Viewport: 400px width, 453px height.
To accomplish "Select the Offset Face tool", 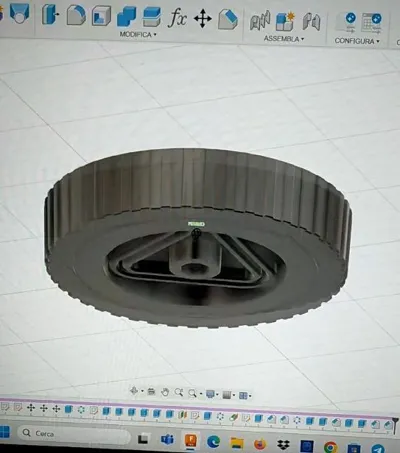I will point(152,17).
